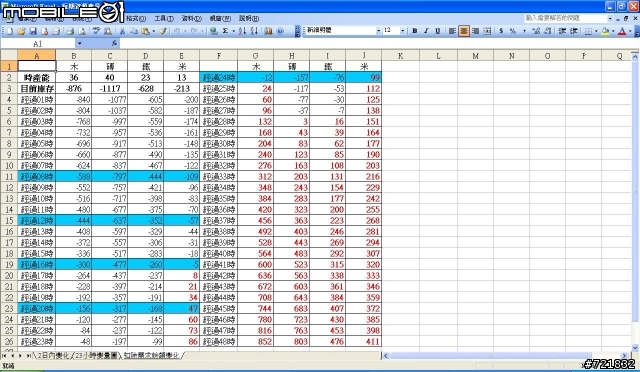The image size is (640, 372).
Task: Click the help question input box
Action: tap(565, 18)
